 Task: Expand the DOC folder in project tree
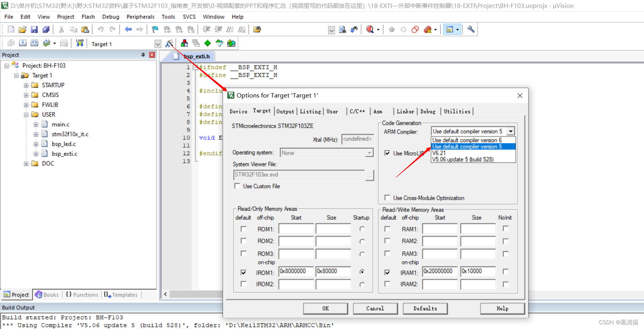(x=26, y=164)
